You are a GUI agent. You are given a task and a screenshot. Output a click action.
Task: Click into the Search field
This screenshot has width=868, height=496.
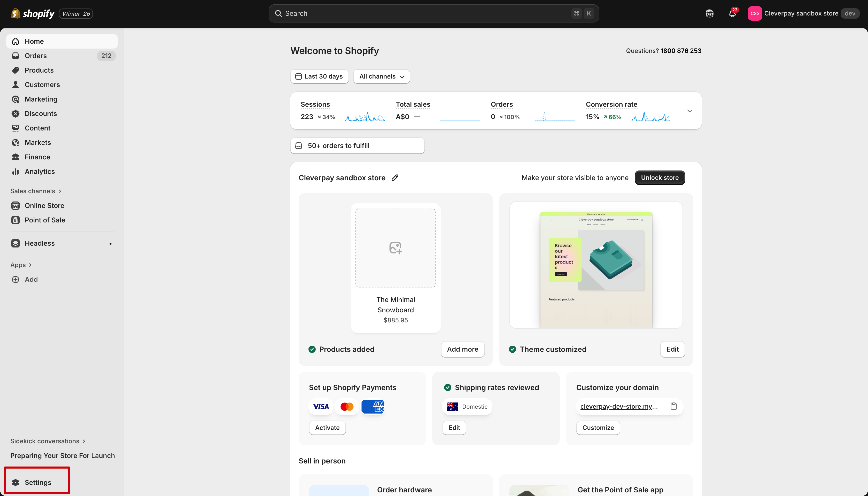pyautogui.click(x=426, y=14)
